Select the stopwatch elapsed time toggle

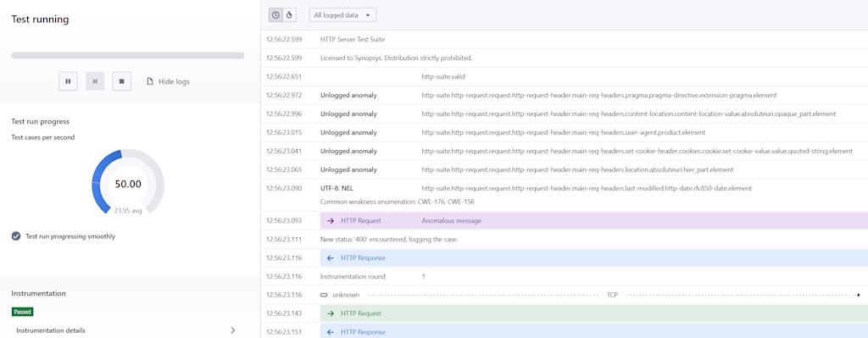click(289, 15)
